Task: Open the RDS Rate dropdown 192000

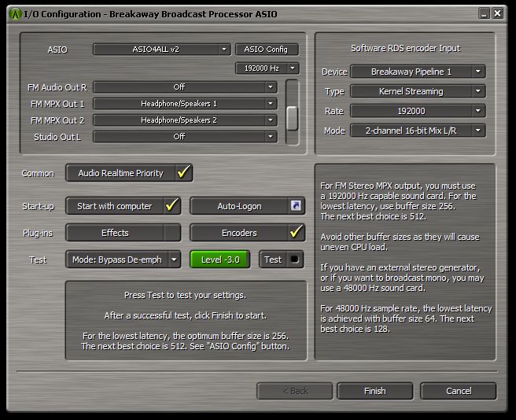Action: pyautogui.click(x=418, y=111)
